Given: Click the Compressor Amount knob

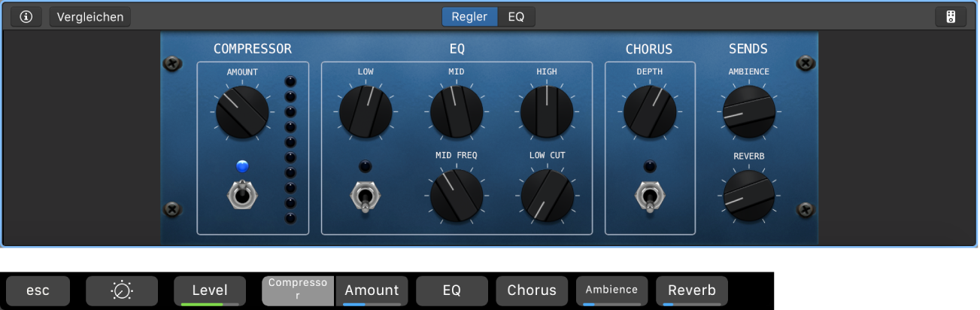Looking at the screenshot, I should click(242, 111).
